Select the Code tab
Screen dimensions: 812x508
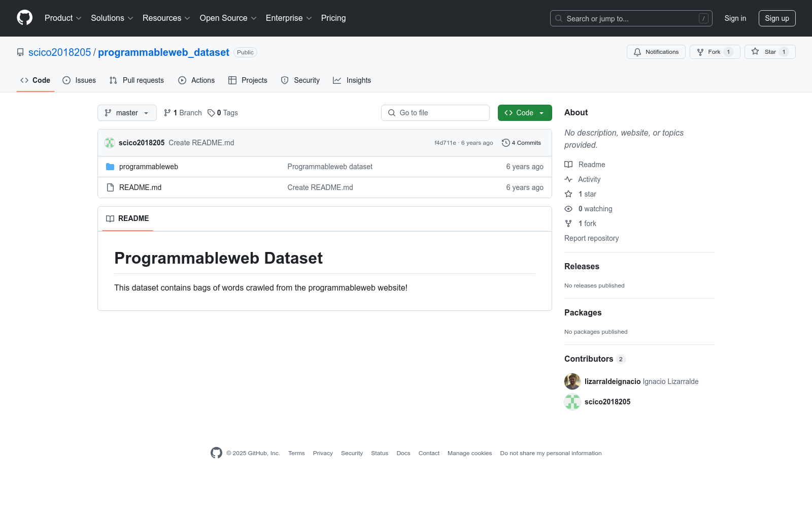click(36, 80)
